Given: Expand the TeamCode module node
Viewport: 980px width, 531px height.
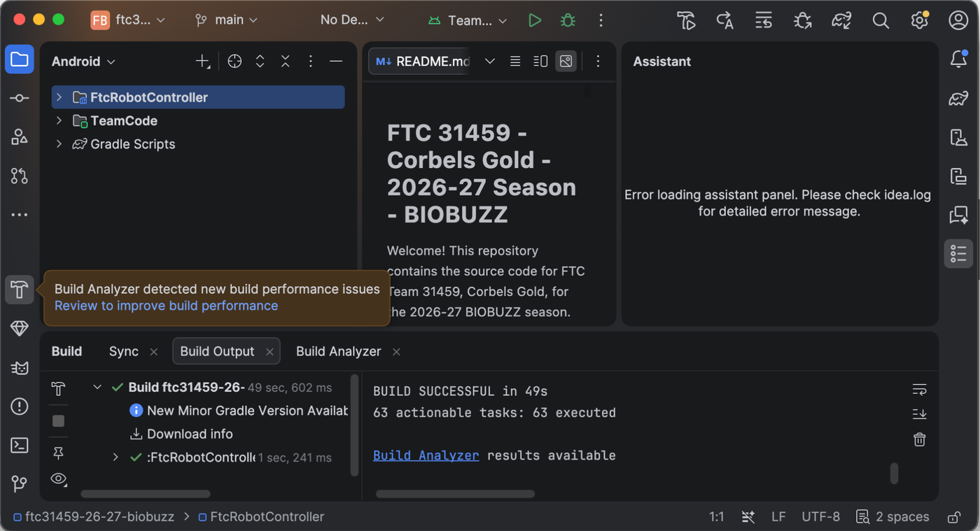Looking at the screenshot, I should 59,120.
